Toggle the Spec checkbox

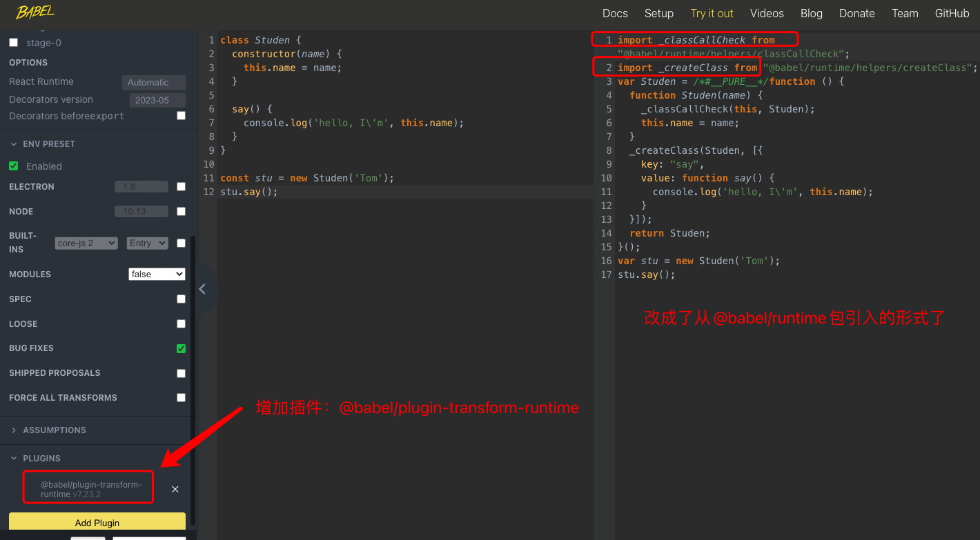click(181, 299)
